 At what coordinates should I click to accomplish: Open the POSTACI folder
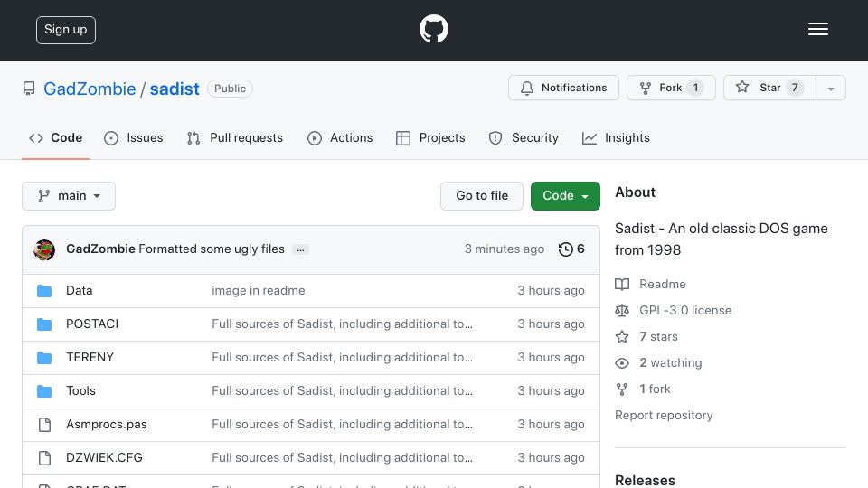pyautogui.click(x=92, y=324)
